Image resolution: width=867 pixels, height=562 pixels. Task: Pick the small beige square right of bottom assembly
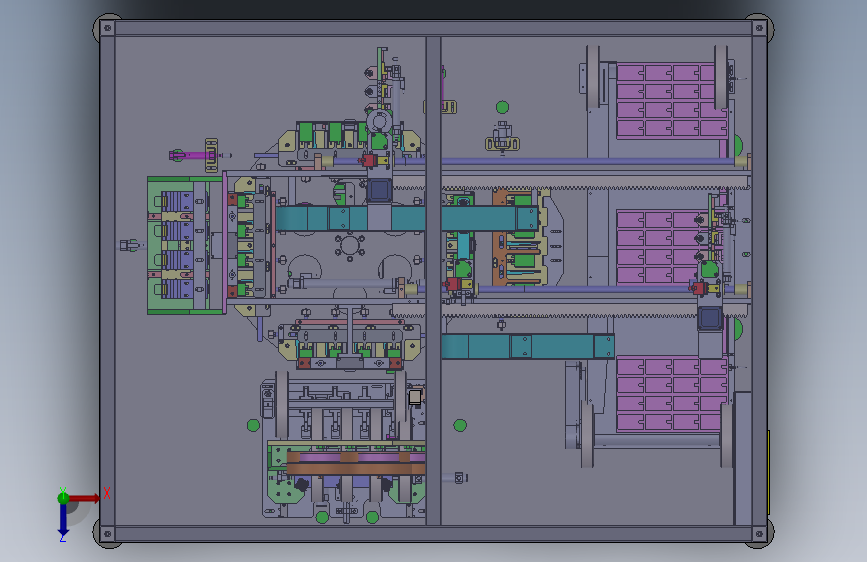coord(415,397)
